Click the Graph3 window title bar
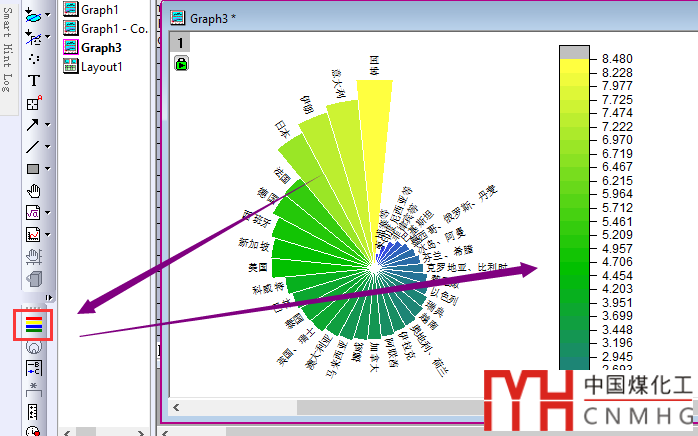This screenshot has width=698, height=436. [400, 18]
